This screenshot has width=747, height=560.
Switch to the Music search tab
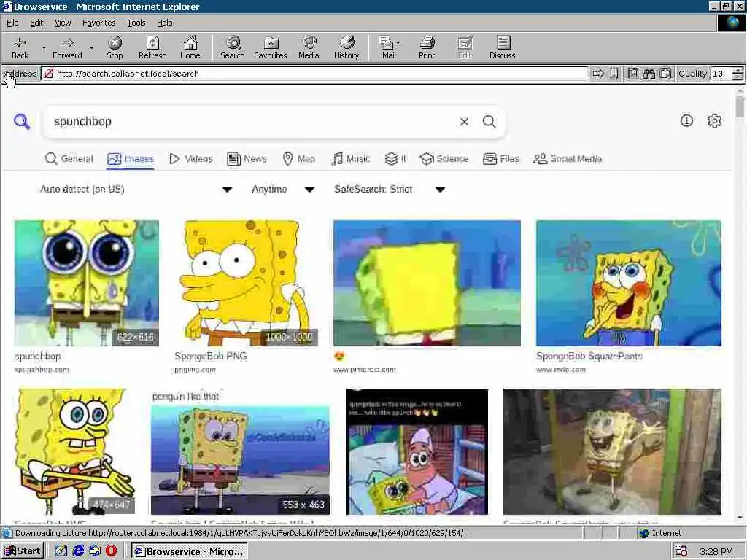click(x=350, y=158)
